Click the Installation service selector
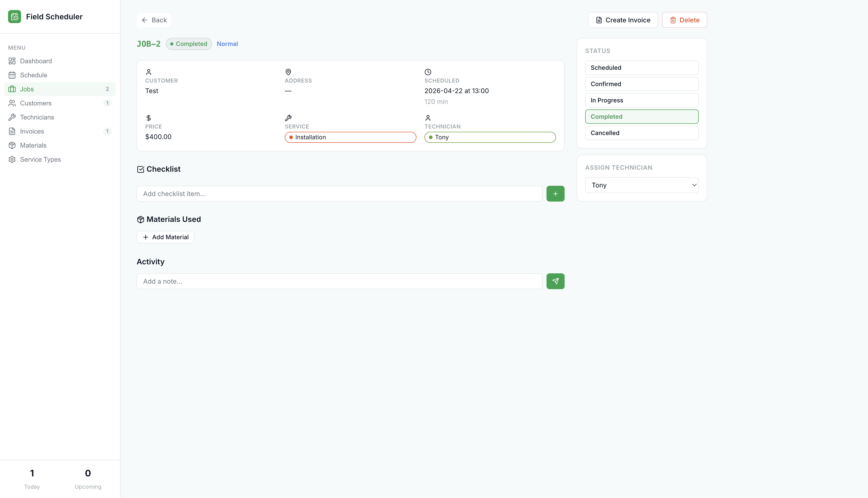 350,137
